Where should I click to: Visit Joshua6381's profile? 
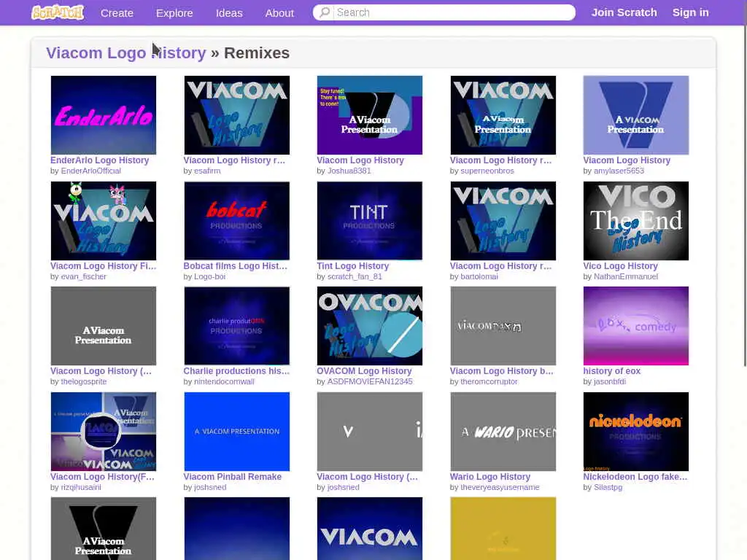(349, 171)
